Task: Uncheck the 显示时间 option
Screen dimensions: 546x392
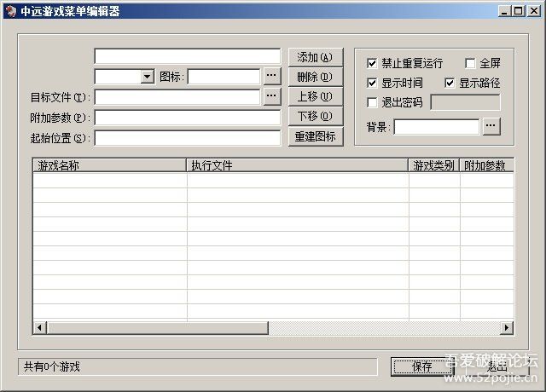Action: coord(372,84)
